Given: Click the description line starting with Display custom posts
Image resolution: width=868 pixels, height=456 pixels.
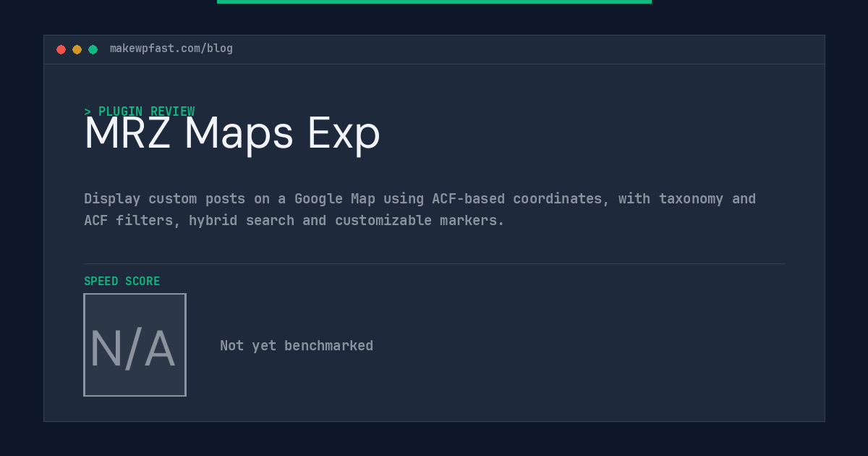Looking at the screenshot, I should click(420, 198).
